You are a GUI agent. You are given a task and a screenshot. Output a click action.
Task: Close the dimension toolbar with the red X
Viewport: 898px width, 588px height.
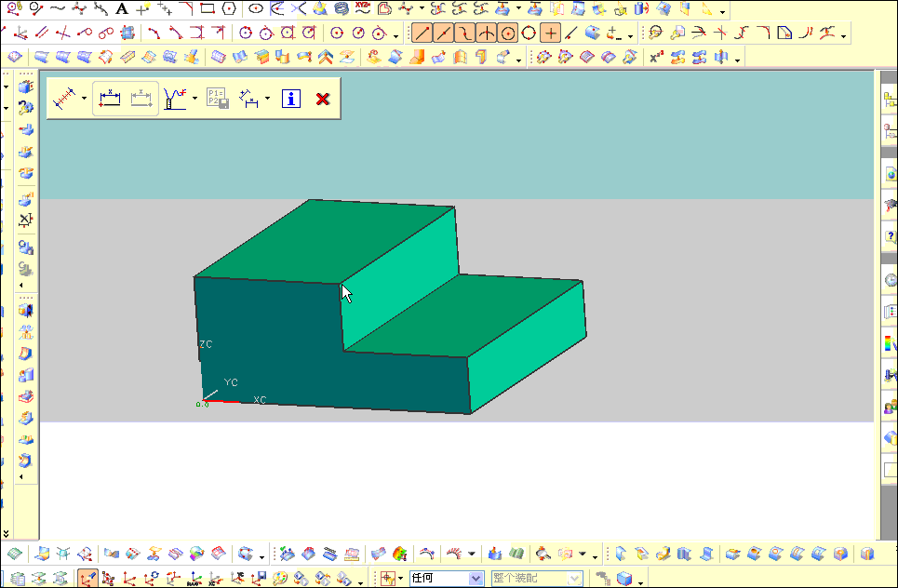(x=322, y=98)
